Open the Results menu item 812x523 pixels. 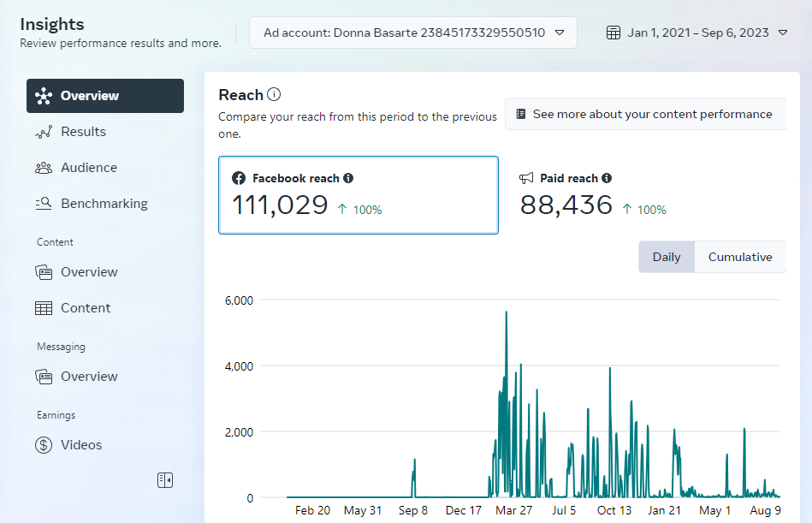(x=83, y=132)
